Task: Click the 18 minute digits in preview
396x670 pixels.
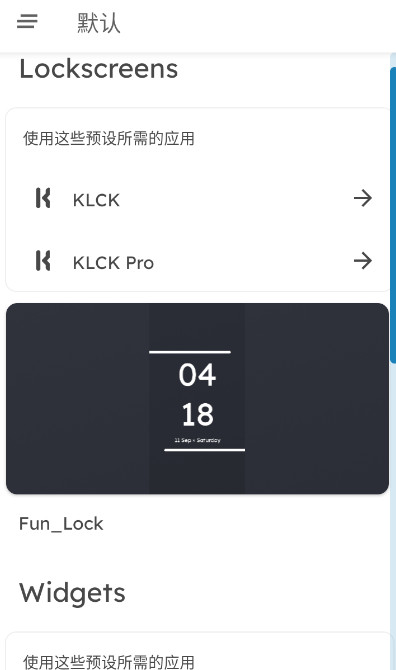Action: [x=197, y=414]
